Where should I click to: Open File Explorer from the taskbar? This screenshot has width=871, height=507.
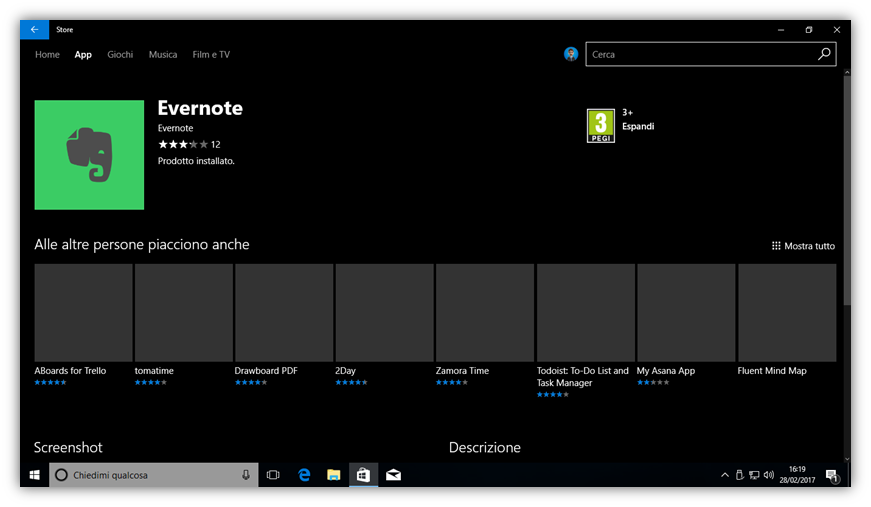(x=333, y=475)
